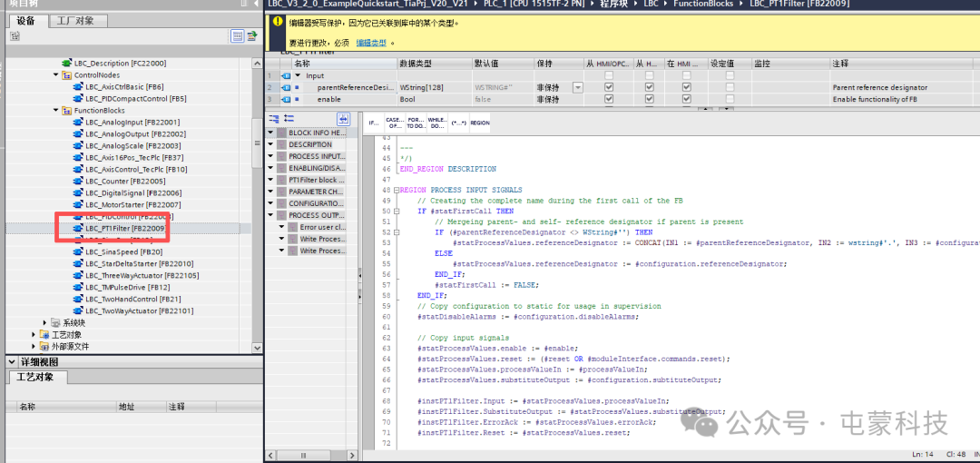Toggle HMI/OPC access checkbox for enable row
This screenshot has width=980, height=463.
tap(609, 99)
